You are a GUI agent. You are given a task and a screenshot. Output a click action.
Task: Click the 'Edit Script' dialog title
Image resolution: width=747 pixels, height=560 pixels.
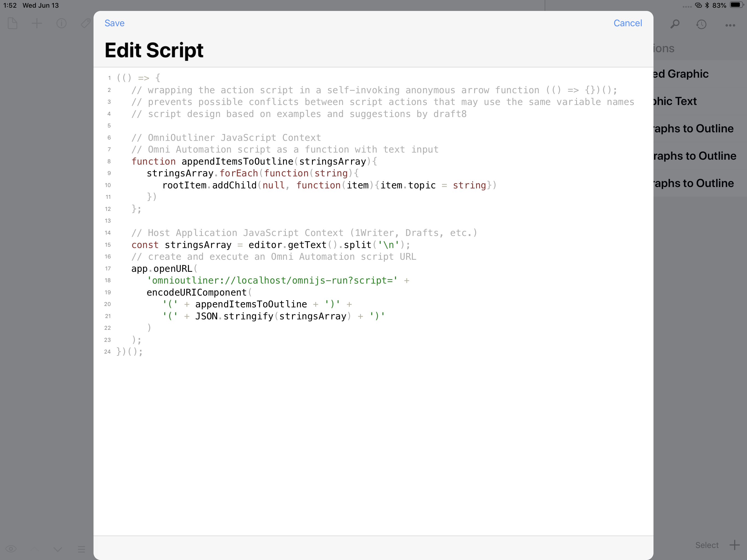coord(154,50)
